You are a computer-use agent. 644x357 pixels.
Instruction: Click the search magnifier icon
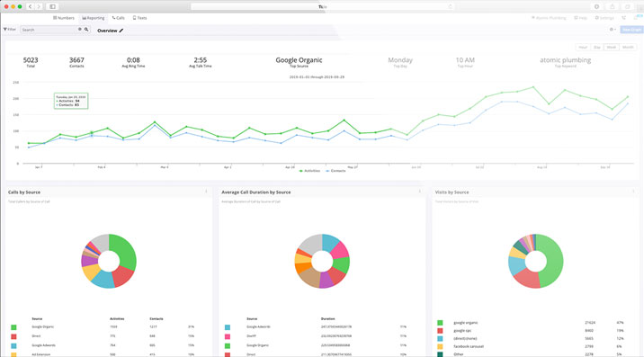point(86,30)
